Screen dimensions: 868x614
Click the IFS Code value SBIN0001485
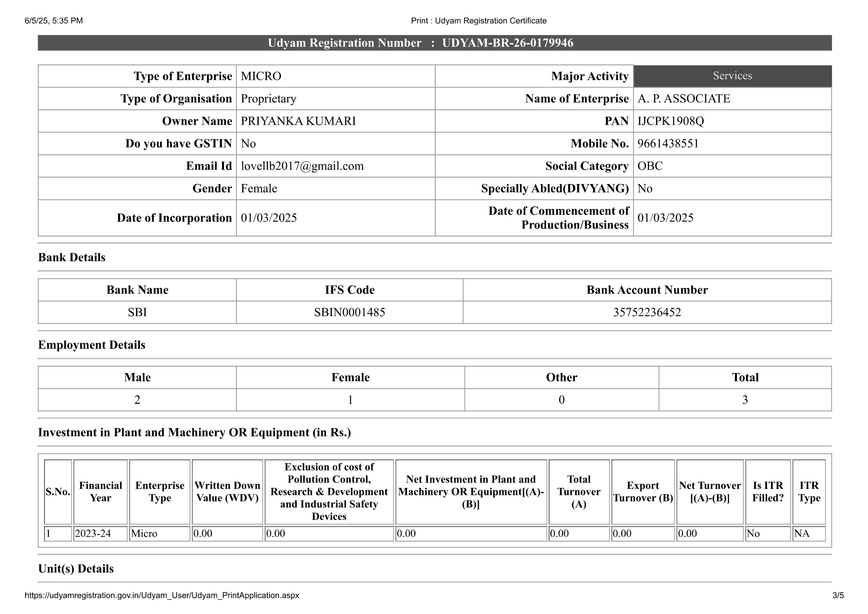[349, 313]
